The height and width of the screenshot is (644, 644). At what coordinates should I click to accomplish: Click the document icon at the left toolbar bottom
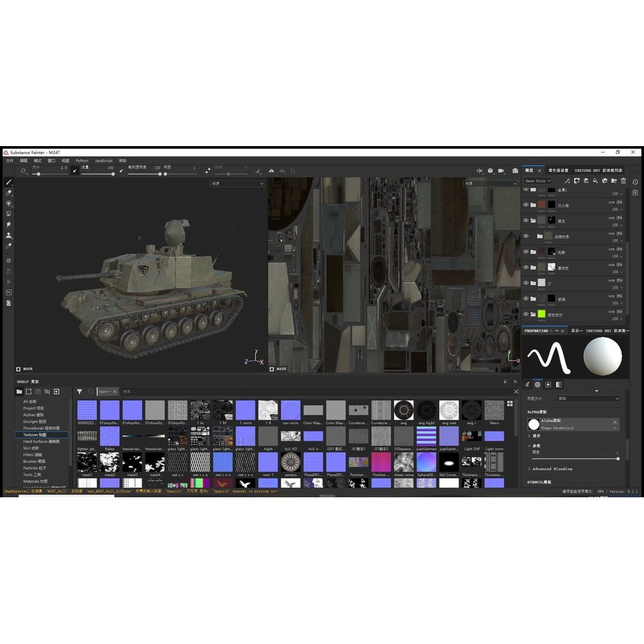coord(8,303)
